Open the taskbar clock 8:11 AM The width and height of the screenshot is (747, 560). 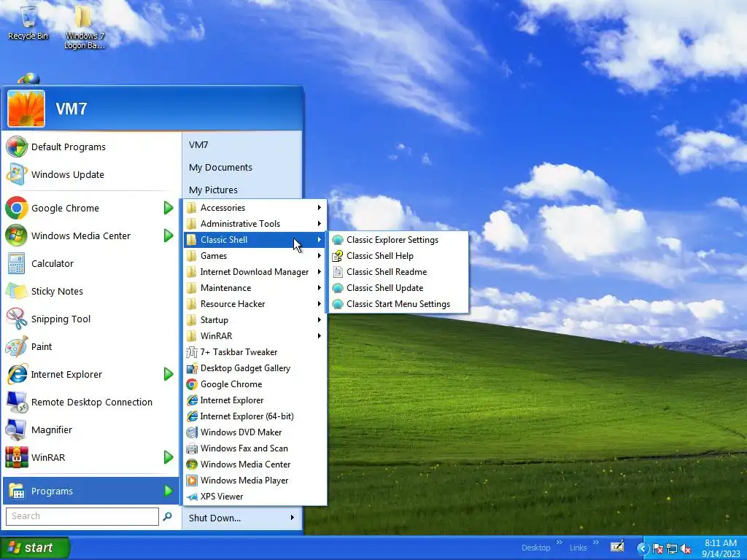point(721,548)
